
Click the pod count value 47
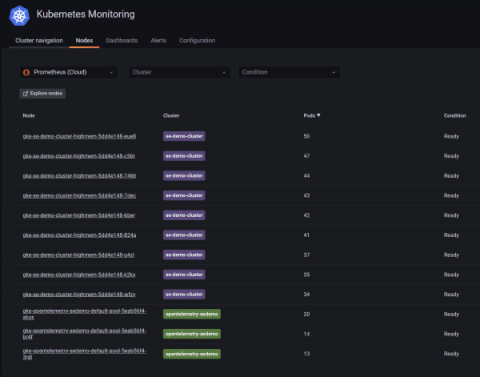click(x=307, y=156)
